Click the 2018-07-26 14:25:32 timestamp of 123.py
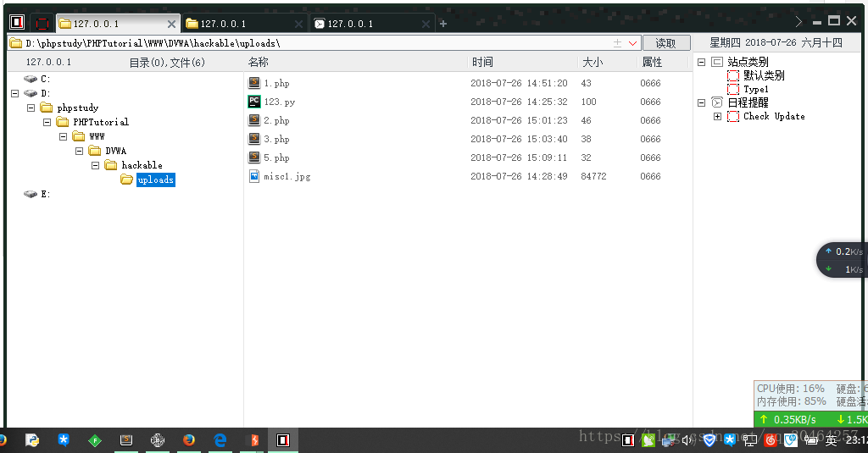 pos(519,102)
